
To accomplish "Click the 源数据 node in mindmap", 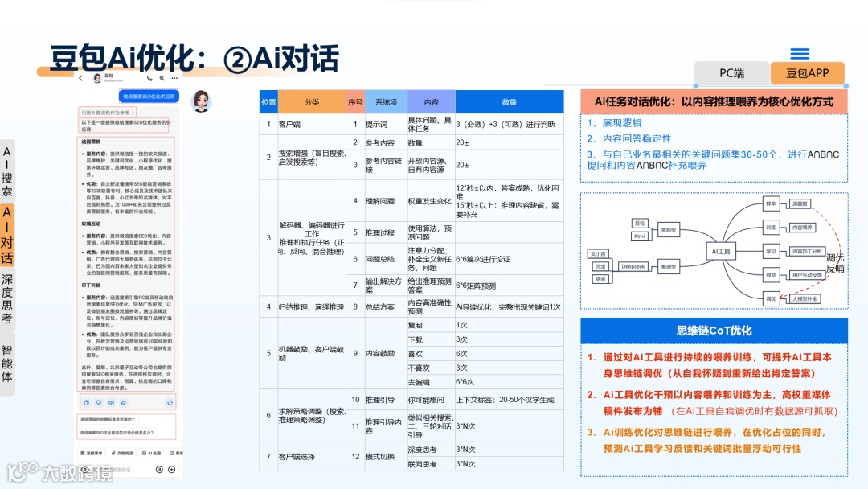I will [800, 203].
